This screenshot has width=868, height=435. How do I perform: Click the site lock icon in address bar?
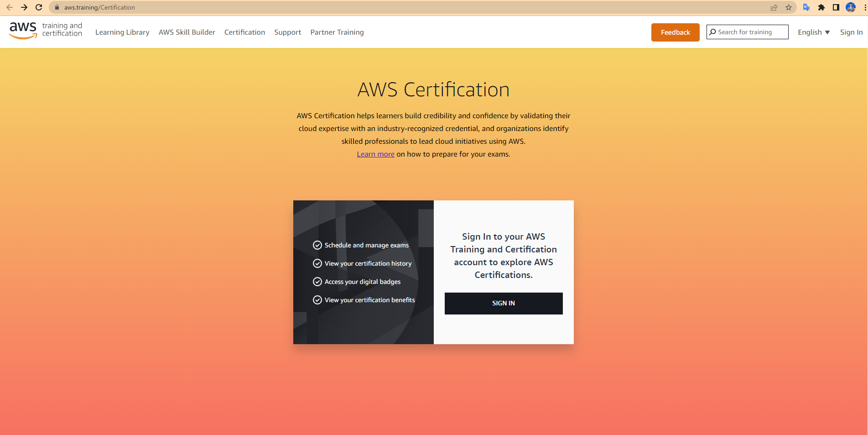(57, 7)
